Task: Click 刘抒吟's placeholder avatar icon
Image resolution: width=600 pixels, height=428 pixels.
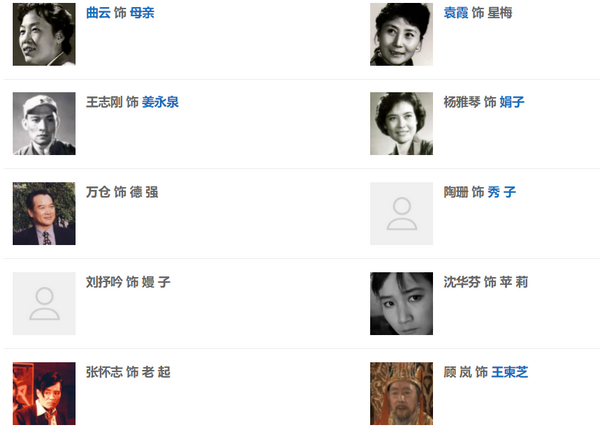Action: click(x=44, y=304)
